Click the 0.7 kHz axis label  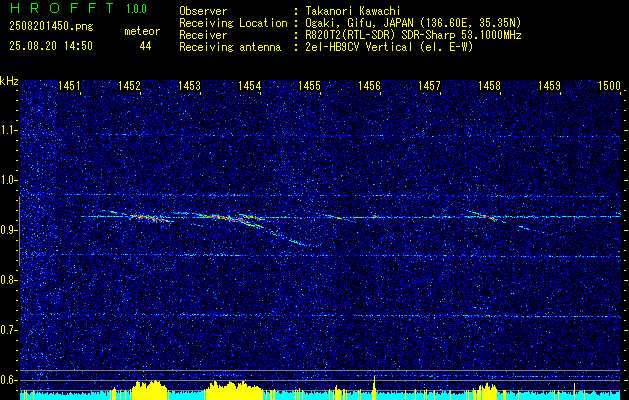[x=9, y=330]
